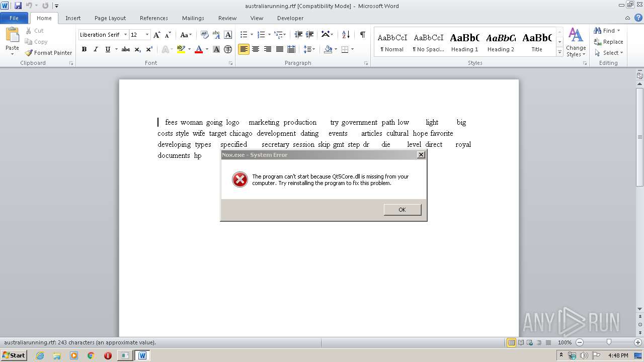Apply character shading
Screen dimensions: 644x362
coord(216,49)
